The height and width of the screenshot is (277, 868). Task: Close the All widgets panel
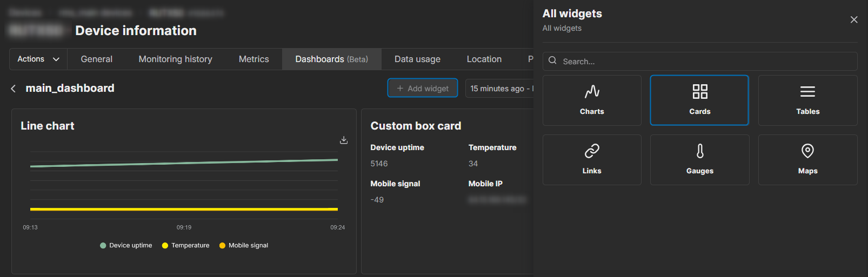point(854,20)
